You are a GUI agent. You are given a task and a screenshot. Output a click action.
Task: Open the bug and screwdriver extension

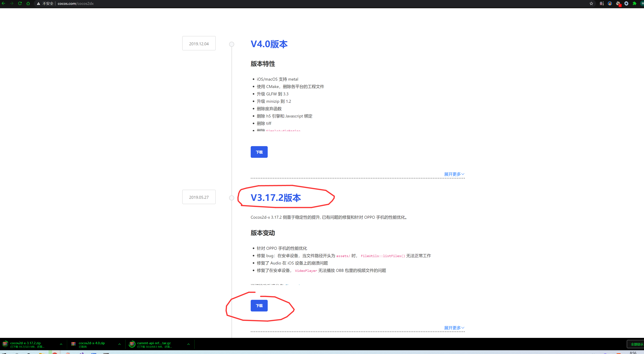(x=602, y=3)
